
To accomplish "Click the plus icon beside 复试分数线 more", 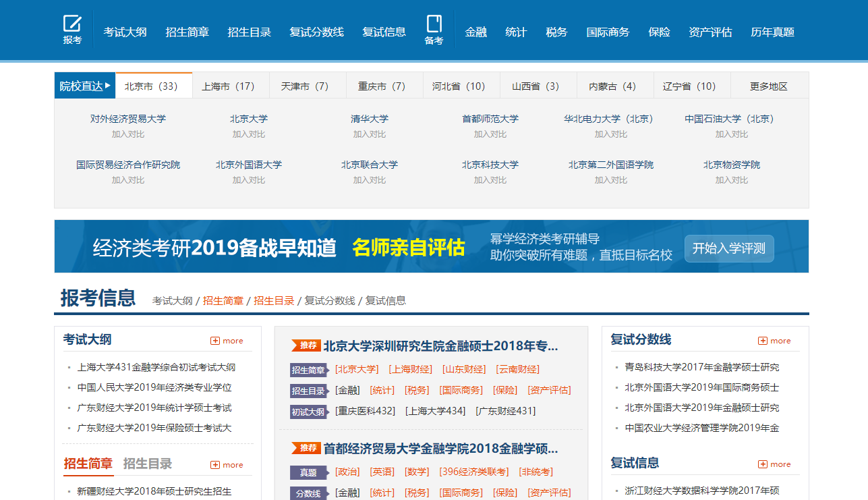I will tap(763, 341).
